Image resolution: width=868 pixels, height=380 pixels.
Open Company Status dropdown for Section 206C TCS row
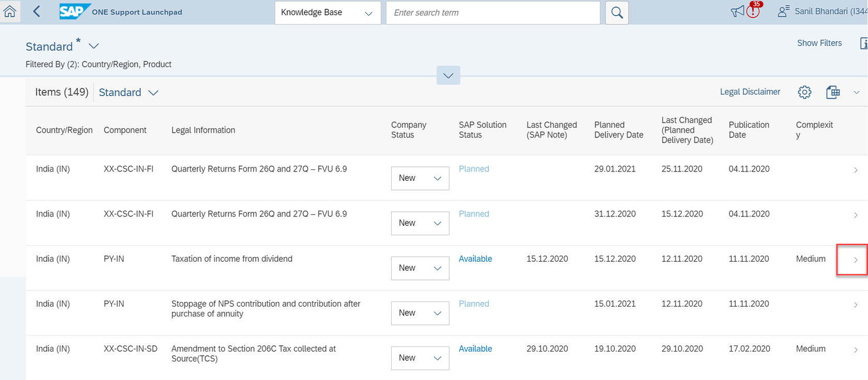pyautogui.click(x=420, y=358)
